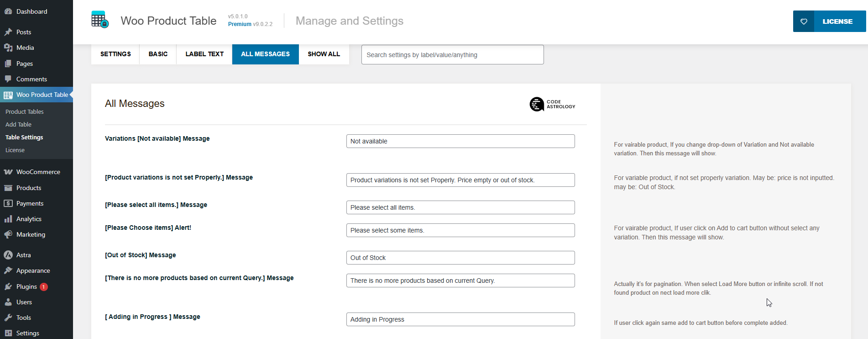
Task: Click the [Please Choose items] Alert! label
Action: [x=148, y=228]
